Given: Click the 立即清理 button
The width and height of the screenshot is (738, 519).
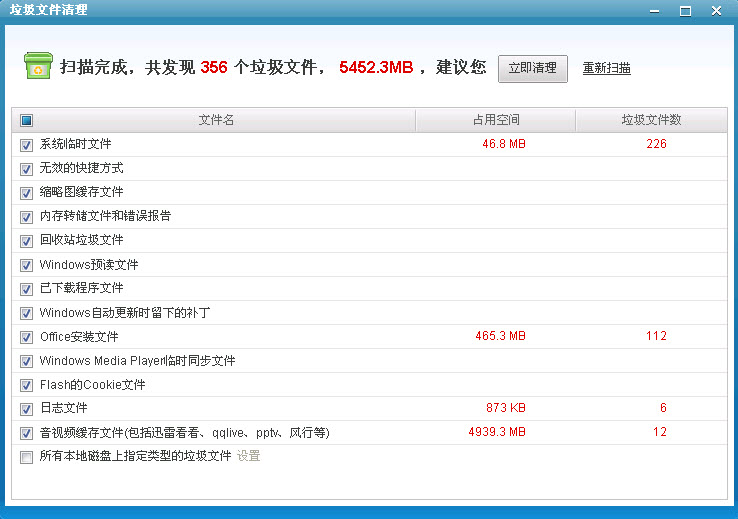Looking at the screenshot, I should 532,68.
